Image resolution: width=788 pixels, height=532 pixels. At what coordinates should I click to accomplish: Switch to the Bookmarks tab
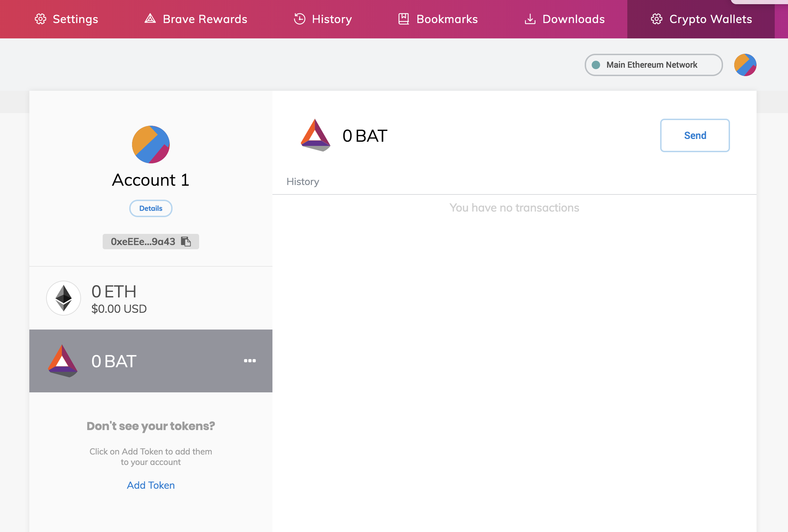438,19
